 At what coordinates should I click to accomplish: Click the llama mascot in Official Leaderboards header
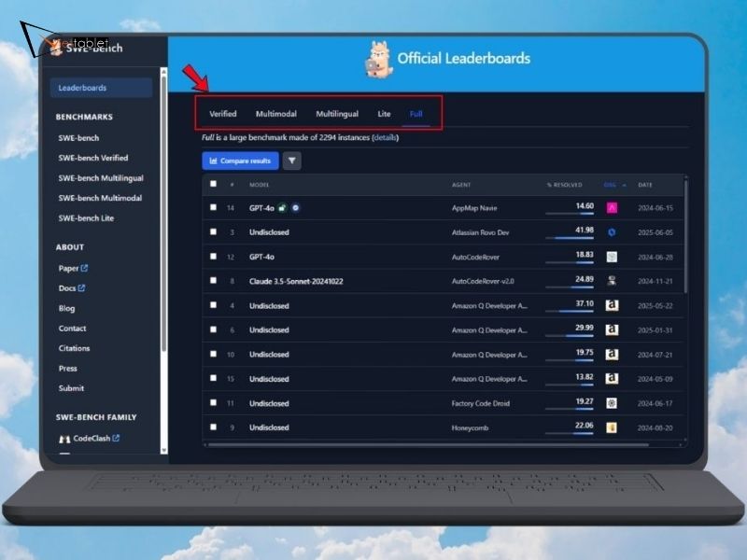point(379,60)
